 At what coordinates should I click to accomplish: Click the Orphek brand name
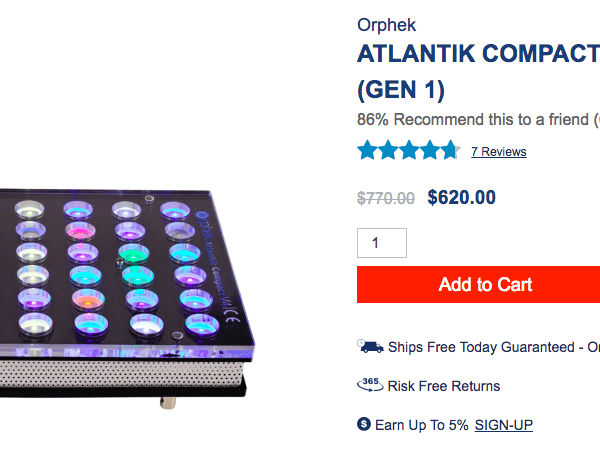[x=386, y=25]
